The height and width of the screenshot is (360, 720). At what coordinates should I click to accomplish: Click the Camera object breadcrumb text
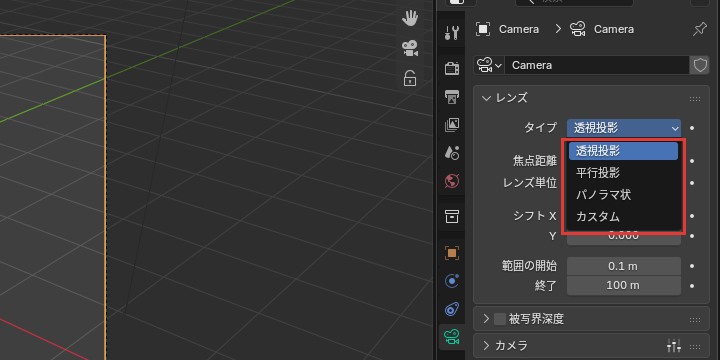coord(519,29)
